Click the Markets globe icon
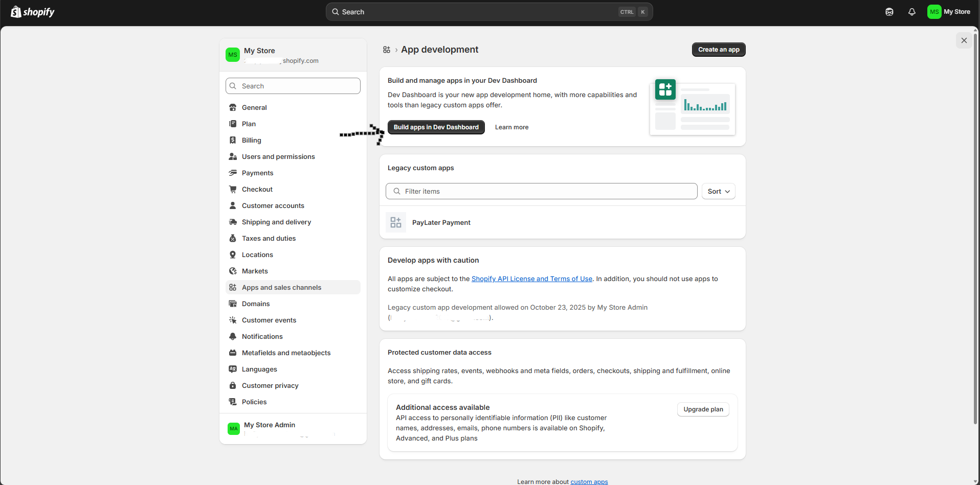980x485 pixels. 233,271
